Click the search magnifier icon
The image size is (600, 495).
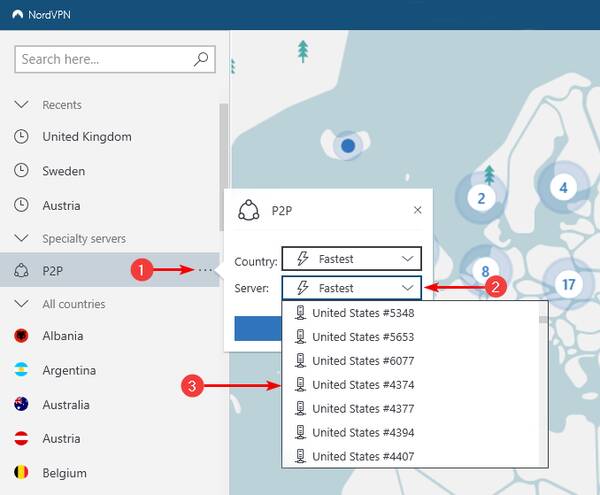[x=201, y=59]
